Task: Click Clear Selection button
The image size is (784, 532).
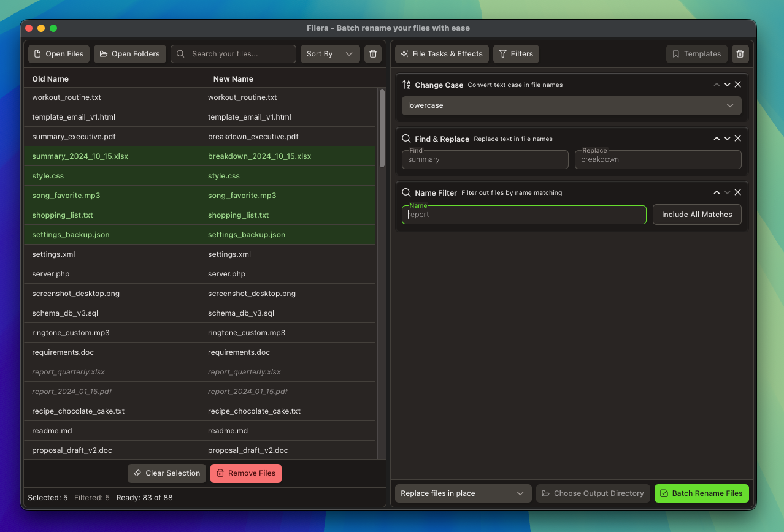Action: [x=167, y=473]
